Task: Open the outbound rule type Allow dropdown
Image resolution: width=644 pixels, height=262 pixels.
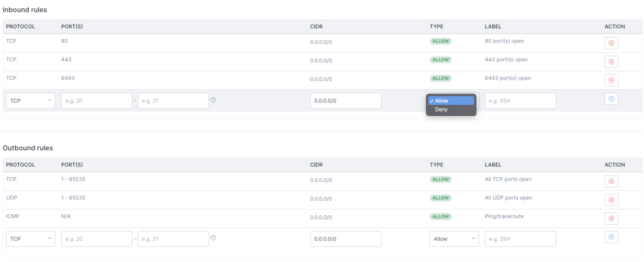Action: click(x=454, y=238)
